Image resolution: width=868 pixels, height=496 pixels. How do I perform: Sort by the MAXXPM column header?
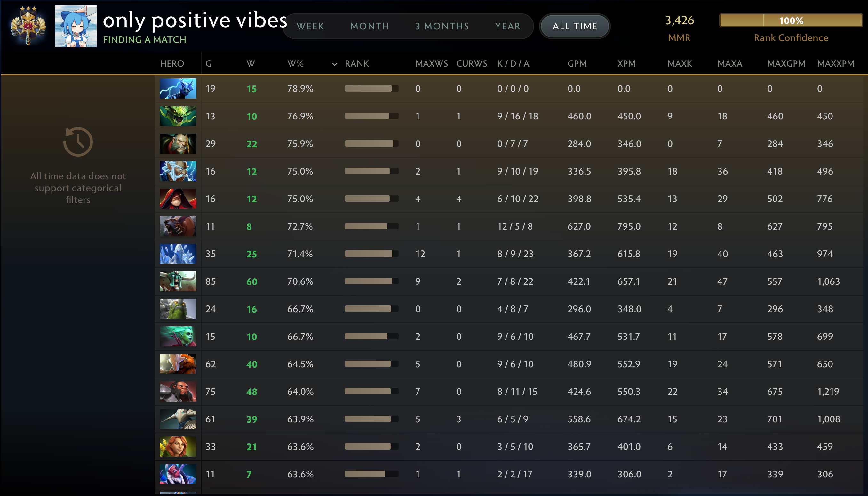click(836, 64)
